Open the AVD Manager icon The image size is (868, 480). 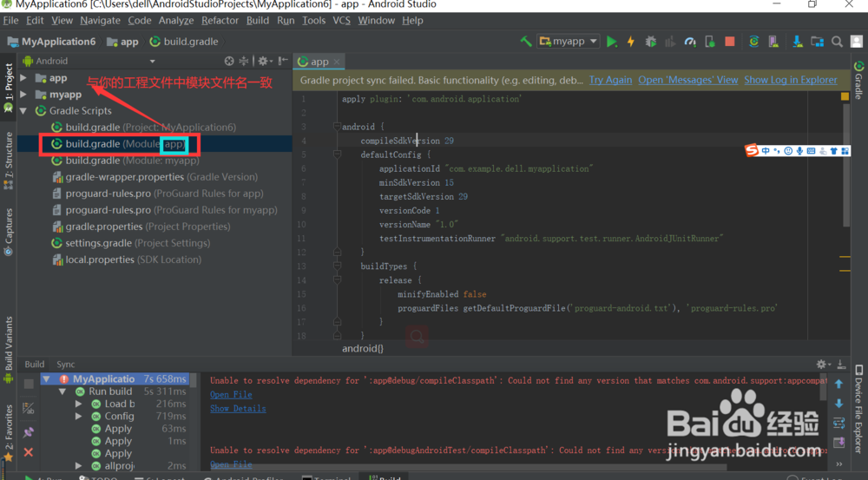pos(773,42)
